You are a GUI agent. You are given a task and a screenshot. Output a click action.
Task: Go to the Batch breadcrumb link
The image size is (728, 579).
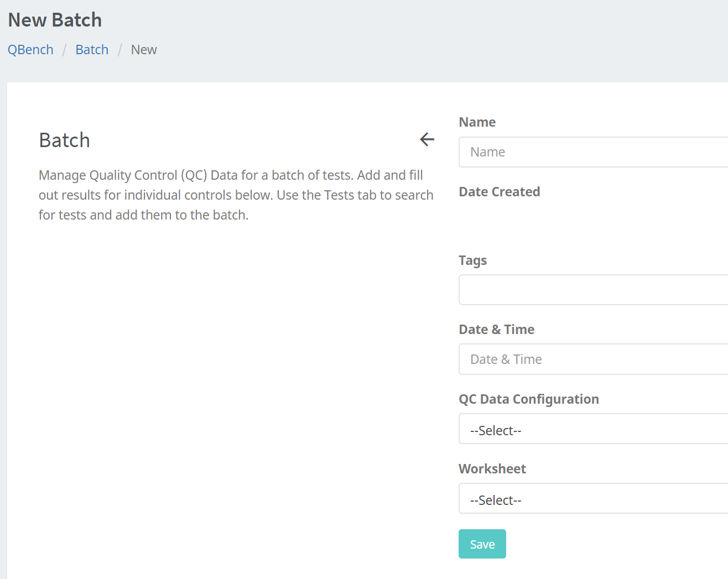(x=92, y=50)
